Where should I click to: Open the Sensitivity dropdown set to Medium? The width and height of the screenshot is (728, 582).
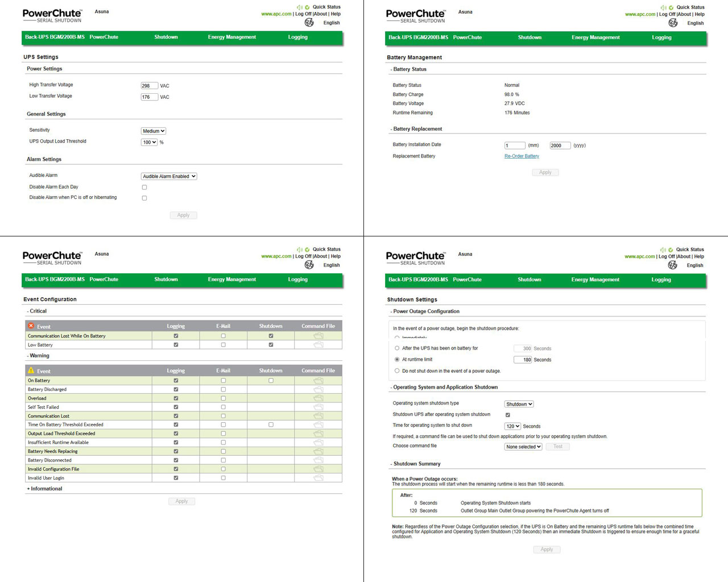154,131
